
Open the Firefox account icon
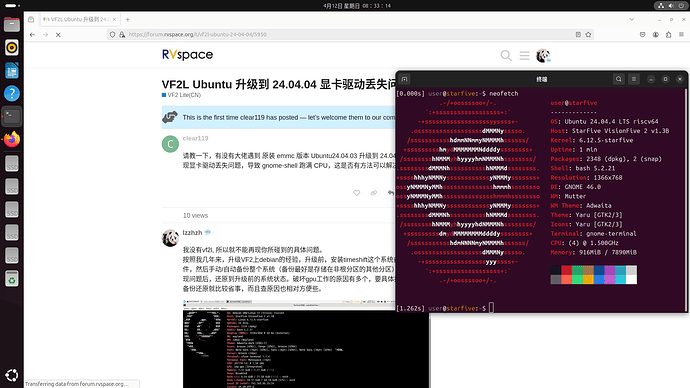[x=656, y=34]
